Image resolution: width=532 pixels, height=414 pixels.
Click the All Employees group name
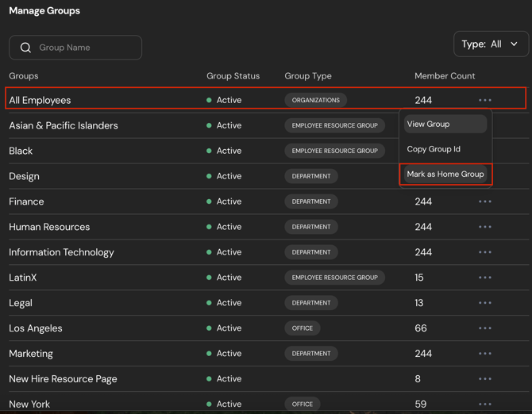[x=40, y=100]
